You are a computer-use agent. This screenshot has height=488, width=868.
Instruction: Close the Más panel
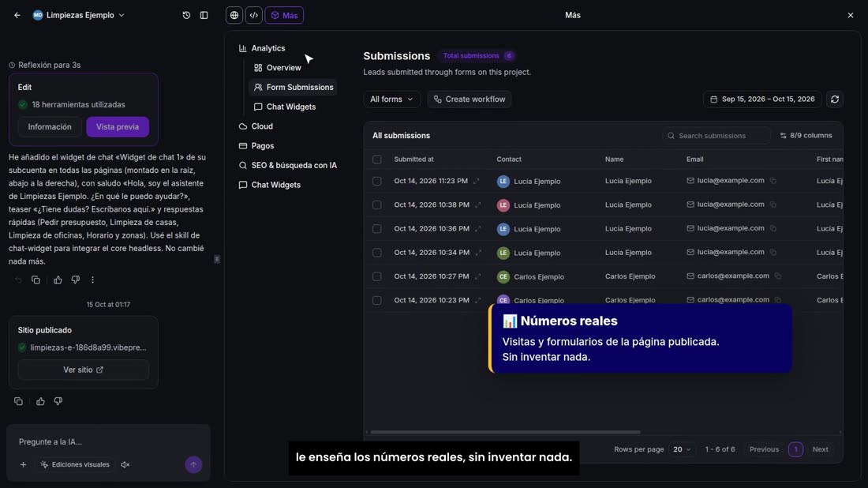point(851,16)
